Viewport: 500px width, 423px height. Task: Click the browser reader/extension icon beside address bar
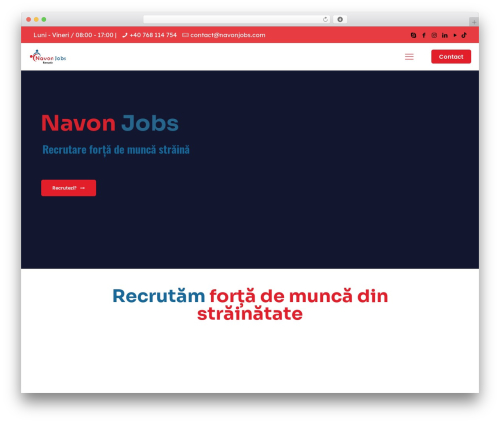pos(340,19)
